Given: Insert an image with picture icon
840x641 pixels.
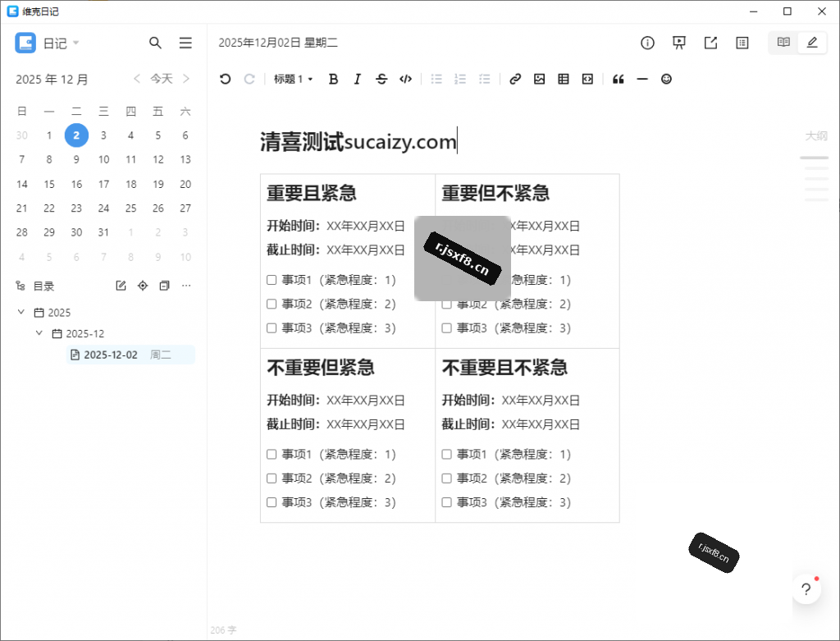Looking at the screenshot, I should 540,80.
